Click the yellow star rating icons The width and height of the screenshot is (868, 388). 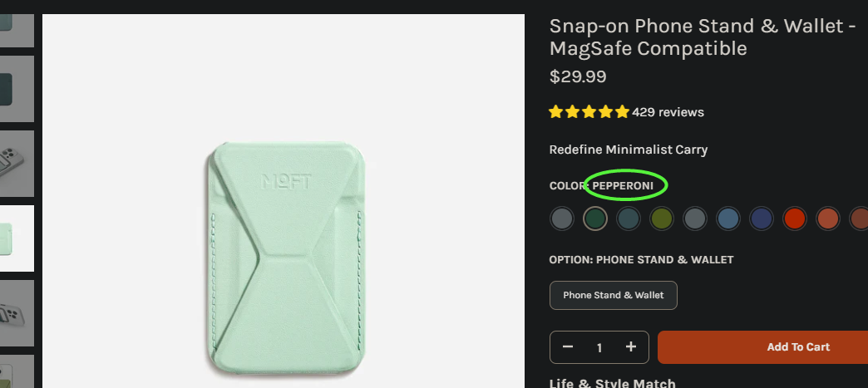pyautogui.click(x=589, y=112)
